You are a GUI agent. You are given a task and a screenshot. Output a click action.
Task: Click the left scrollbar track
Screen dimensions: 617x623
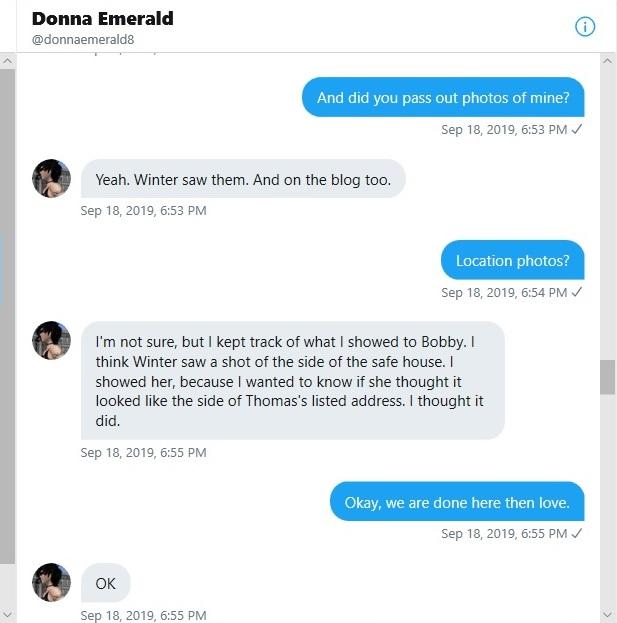pyautogui.click(x=8, y=330)
